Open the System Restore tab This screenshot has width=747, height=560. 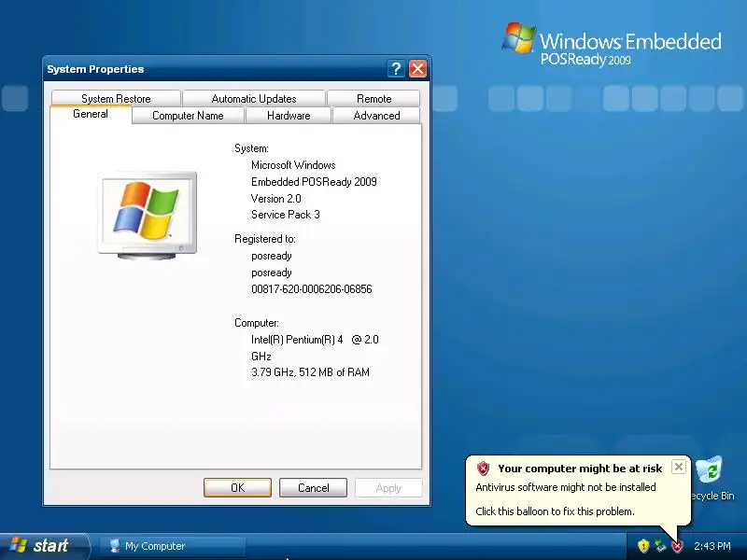pyautogui.click(x=116, y=99)
